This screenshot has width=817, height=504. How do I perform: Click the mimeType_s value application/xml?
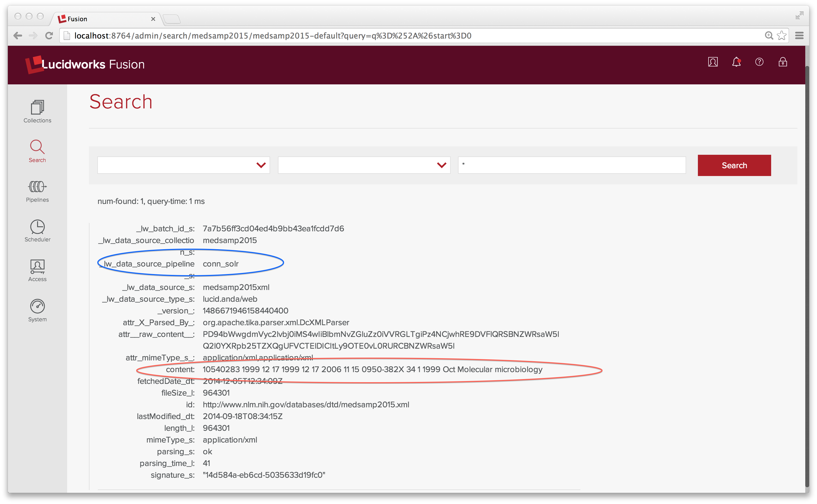[230, 440]
